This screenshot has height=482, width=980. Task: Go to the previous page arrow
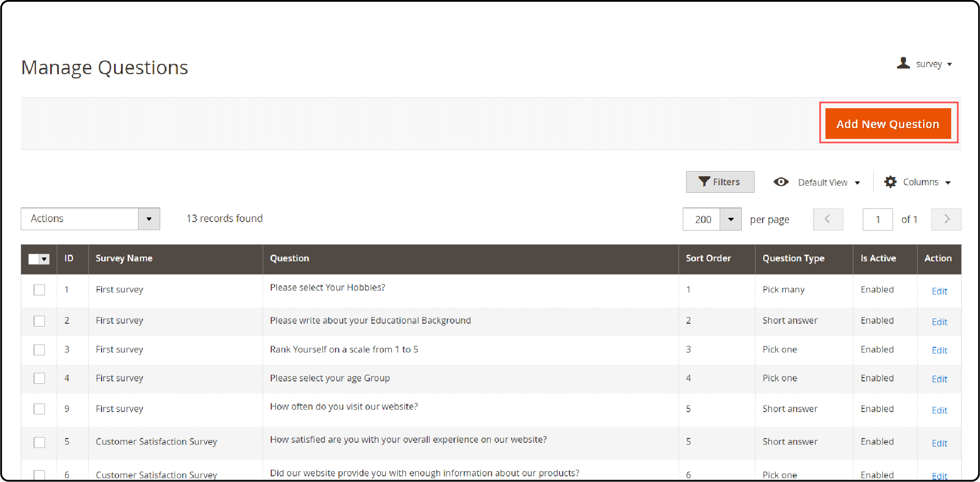(x=828, y=219)
